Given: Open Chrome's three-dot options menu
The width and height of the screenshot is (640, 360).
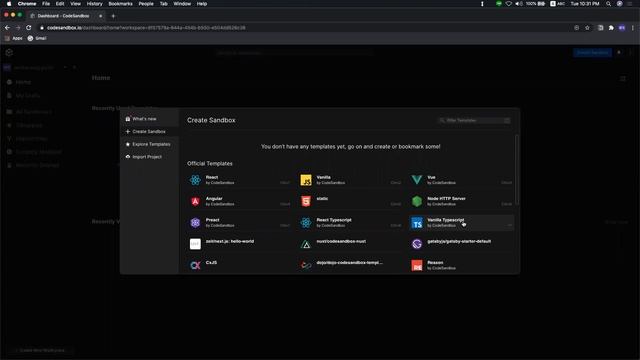Looking at the screenshot, I should click(x=633, y=28).
